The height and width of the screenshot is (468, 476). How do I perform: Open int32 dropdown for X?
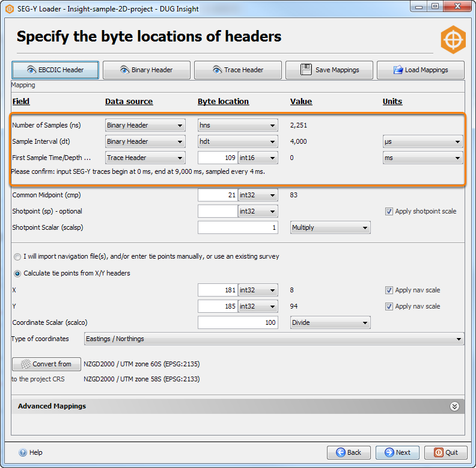pyautogui.click(x=258, y=290)
